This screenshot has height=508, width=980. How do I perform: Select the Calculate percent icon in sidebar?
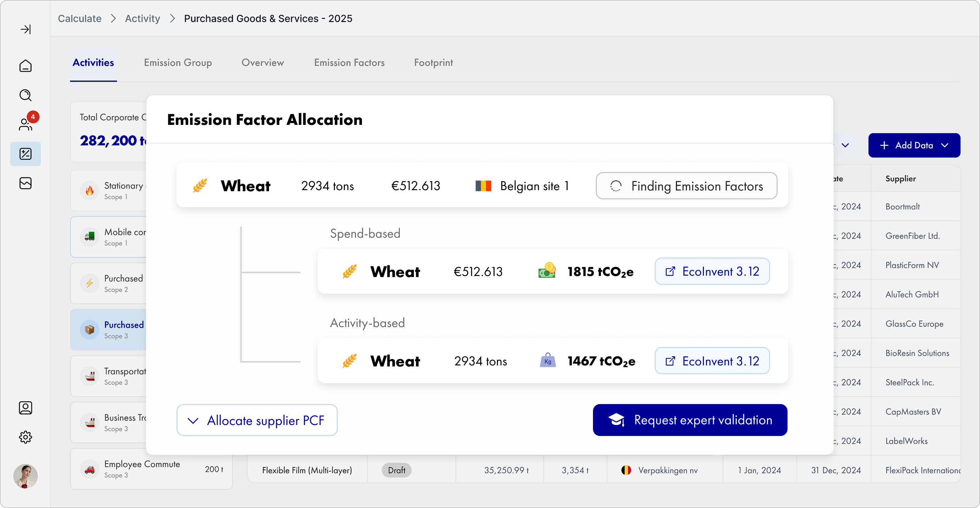tap(26, 154)
